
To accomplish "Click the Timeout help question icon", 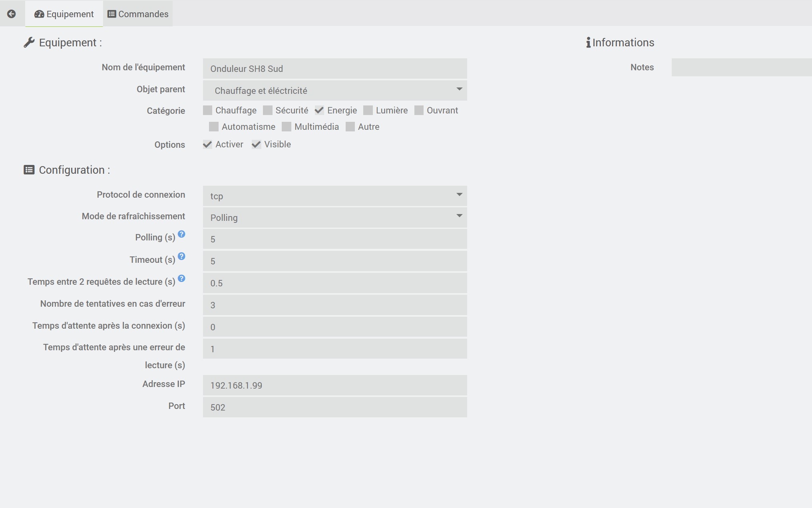I will (181, 256).
